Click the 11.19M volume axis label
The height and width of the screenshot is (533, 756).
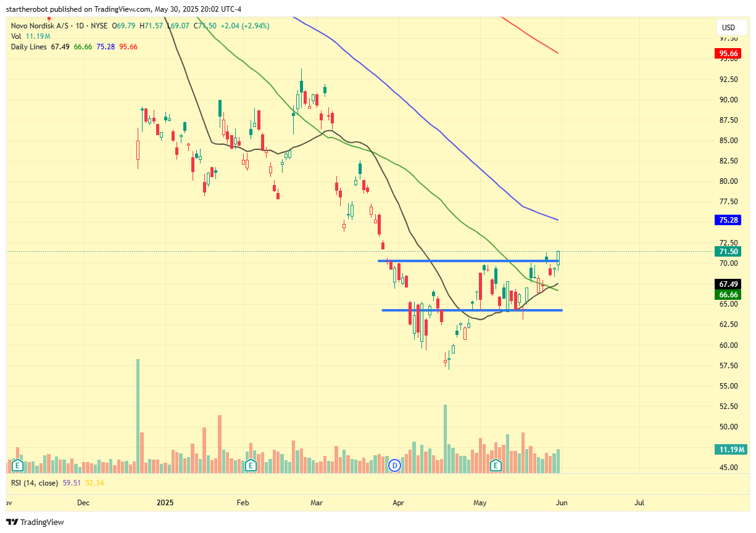tap(731, 449)
